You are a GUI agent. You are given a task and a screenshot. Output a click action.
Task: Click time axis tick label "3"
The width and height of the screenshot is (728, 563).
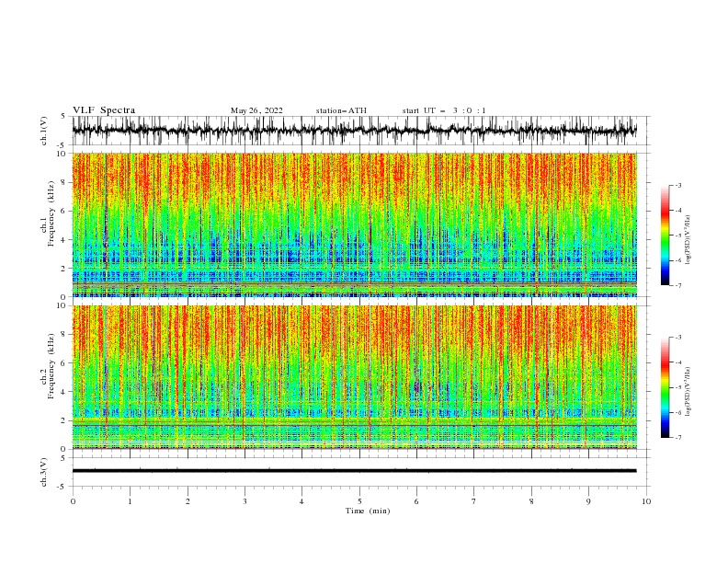tap(245, 501)
